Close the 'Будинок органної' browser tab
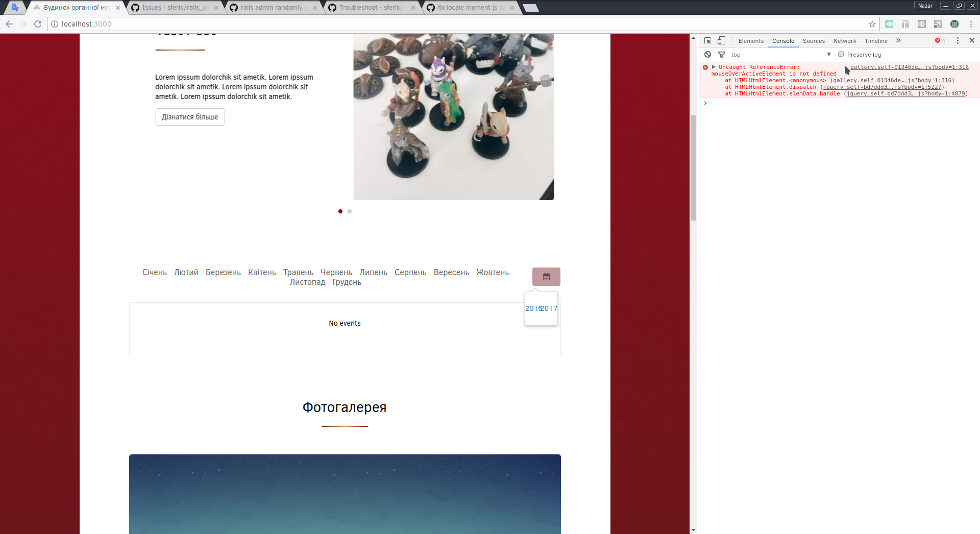The height and width of the screenshot is (534, 980). point(118,8)
